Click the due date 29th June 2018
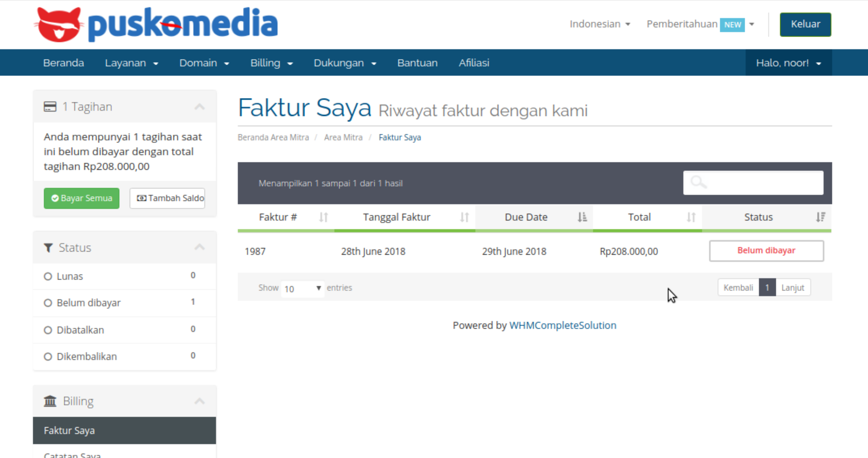The image size is (868, 458). (x=514, y=251)
